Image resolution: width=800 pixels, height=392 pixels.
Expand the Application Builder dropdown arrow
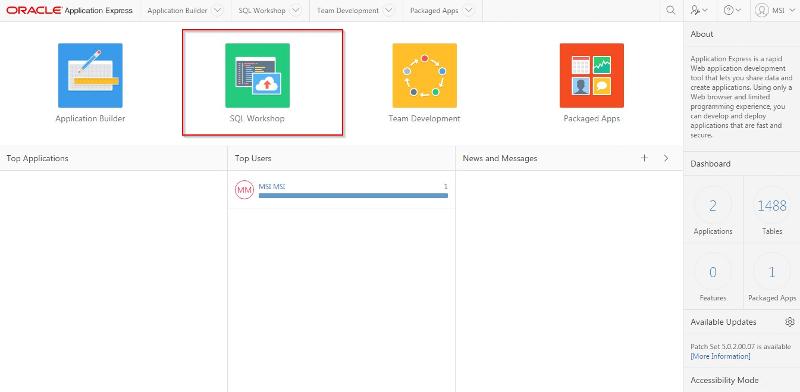click(217, 10)
